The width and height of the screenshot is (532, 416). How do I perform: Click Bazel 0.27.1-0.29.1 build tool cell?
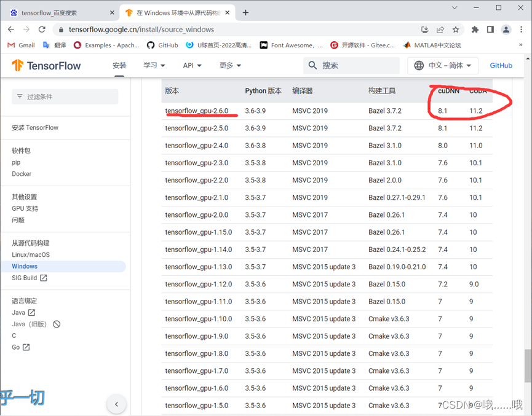(x=397, y=197)
